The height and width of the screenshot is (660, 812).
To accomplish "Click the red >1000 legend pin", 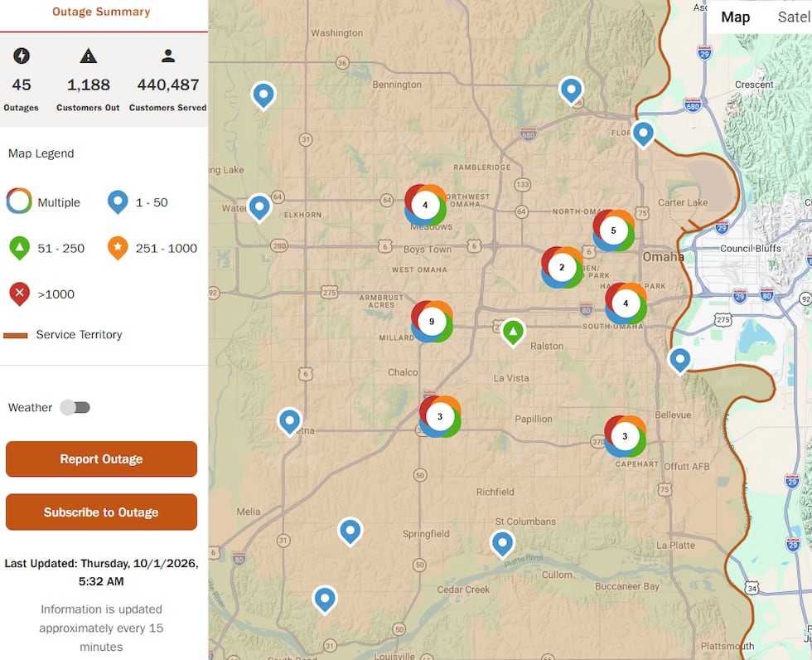I will pyautogui.click(x=20, y=294).
